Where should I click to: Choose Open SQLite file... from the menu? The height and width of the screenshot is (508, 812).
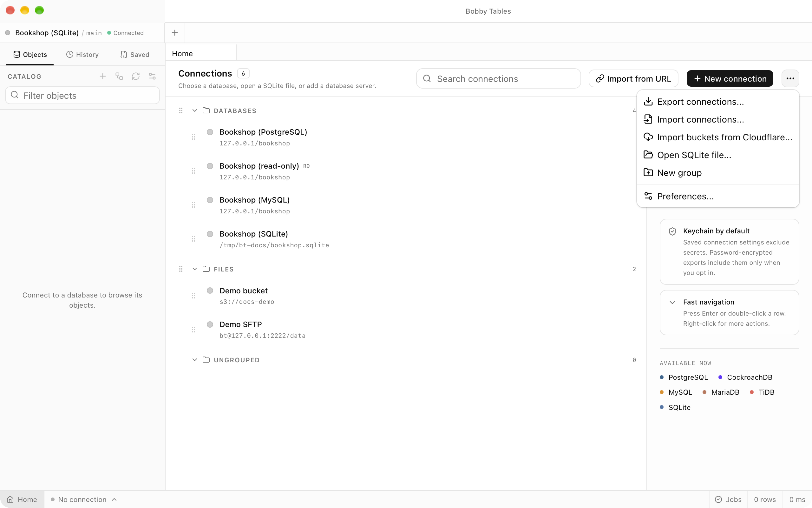[x=718, y=155]
